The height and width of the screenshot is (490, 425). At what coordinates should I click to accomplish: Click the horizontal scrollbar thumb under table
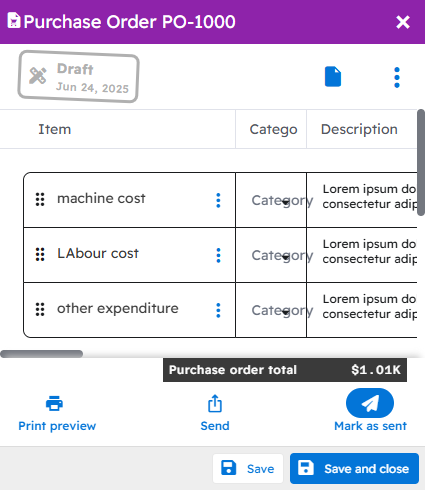pyautogui.click(x=42, y=354)
